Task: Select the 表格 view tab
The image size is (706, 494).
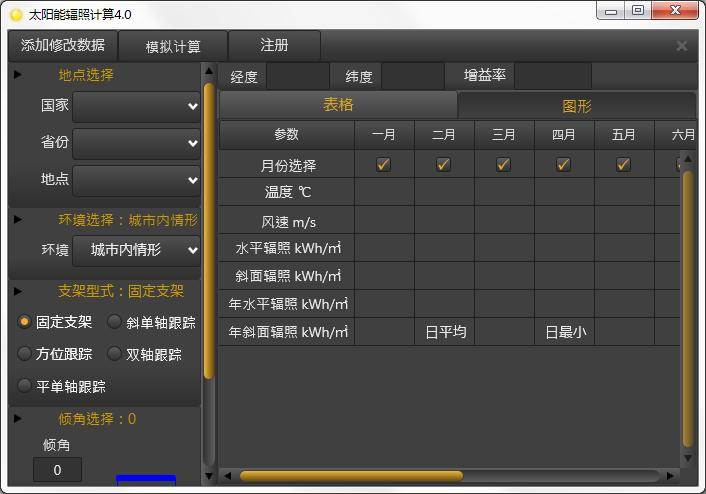Action: click(x=338, y=105)
